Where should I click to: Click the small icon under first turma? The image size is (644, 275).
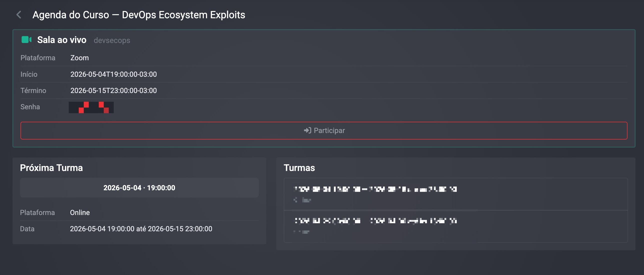tap(295, 200)
